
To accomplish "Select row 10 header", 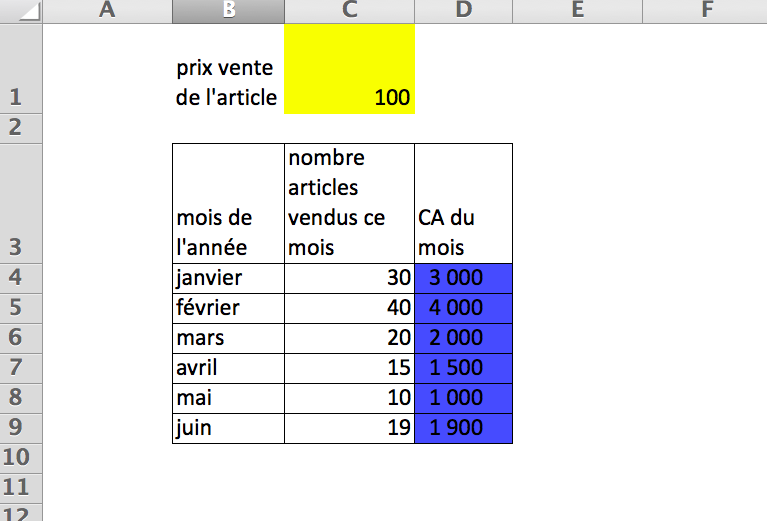I will pyautogui.click(x=21, y=458).
